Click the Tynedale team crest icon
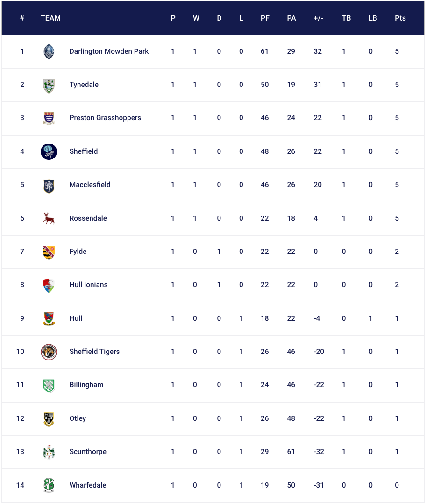This screenshot has height=504, width=426. pyautogui.click(x=49, y=85)
